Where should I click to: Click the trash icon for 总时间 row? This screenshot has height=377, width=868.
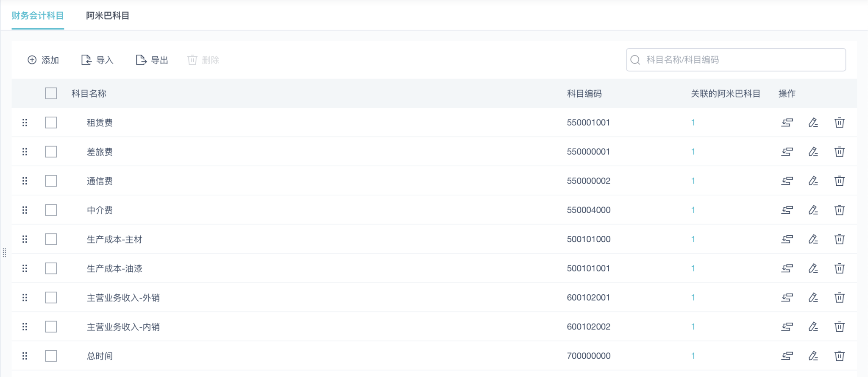coord(839,356)
